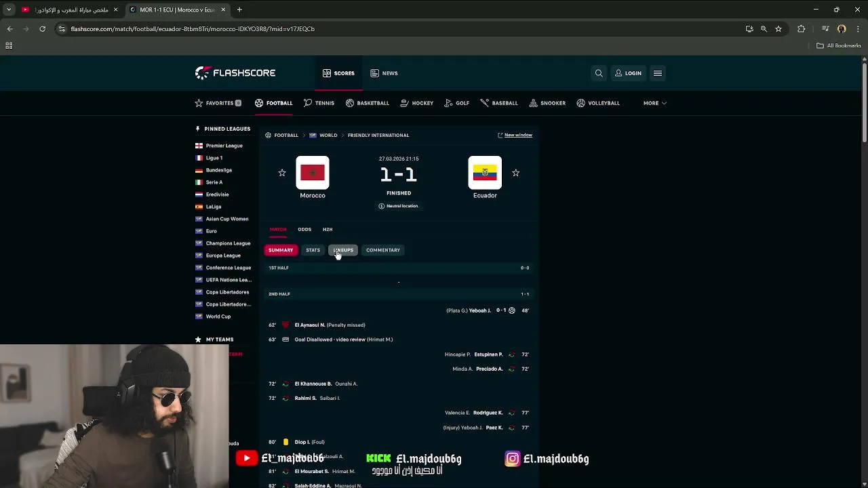Open the Chrome three-dot menu
The image size is (868, 488).
pos(858,29)
